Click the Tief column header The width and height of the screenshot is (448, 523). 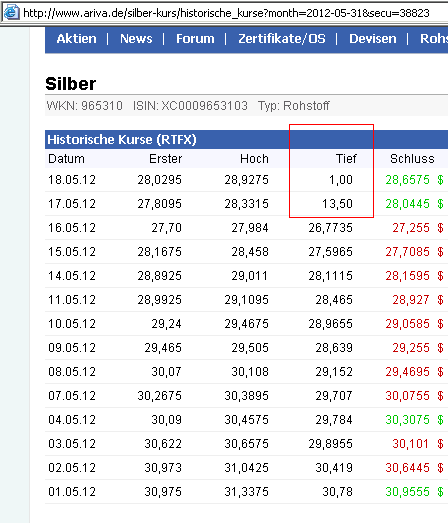pyautogui.click(x=346, y=159)
